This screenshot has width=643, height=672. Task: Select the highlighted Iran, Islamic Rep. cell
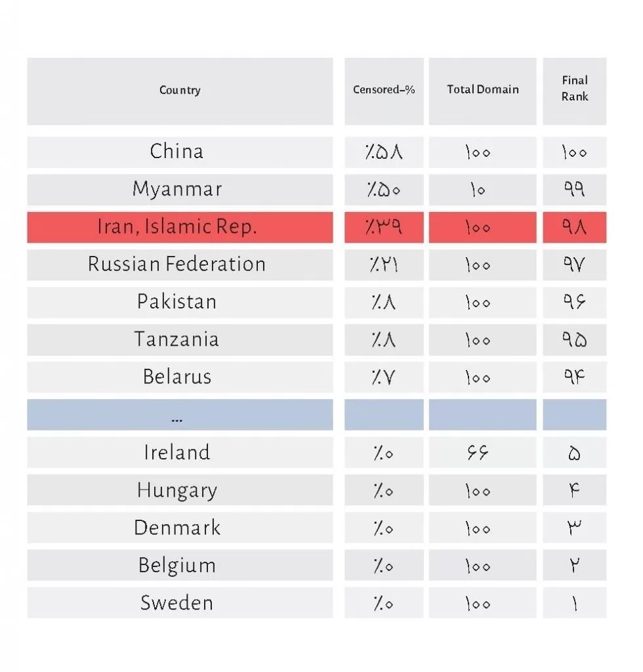click(177, 227)
